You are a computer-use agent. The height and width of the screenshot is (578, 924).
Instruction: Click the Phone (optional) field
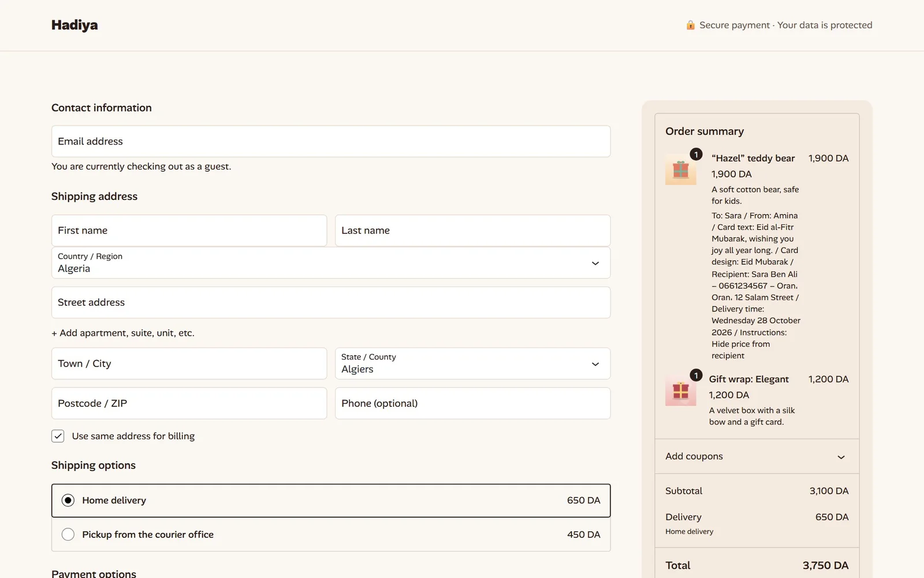[x=472, y=403]
